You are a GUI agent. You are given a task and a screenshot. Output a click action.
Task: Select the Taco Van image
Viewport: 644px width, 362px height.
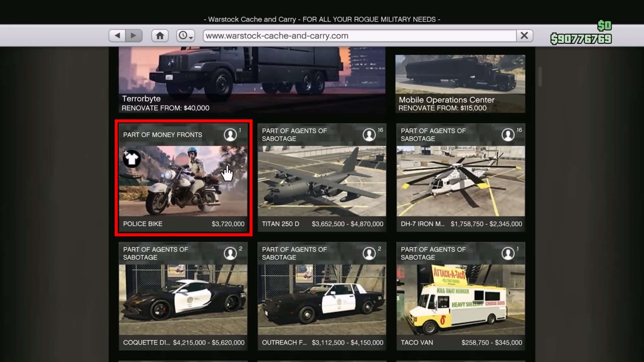click(x=461, y=299)
